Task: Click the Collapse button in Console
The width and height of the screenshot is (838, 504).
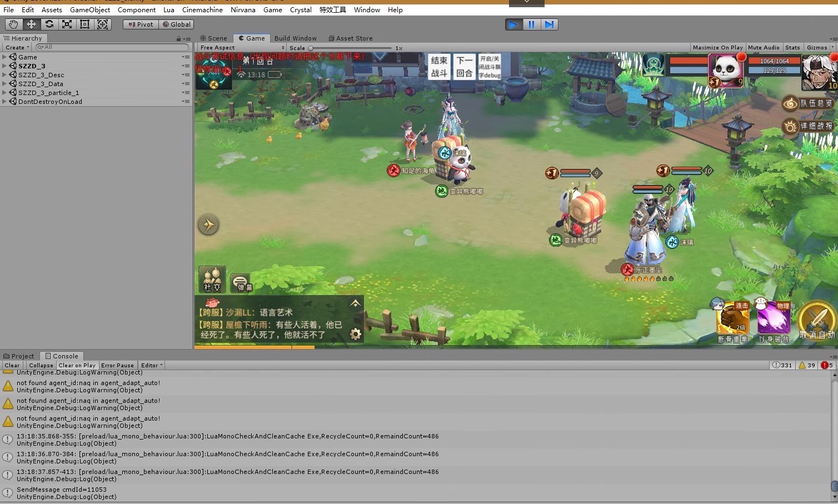Action: (41, 366)
